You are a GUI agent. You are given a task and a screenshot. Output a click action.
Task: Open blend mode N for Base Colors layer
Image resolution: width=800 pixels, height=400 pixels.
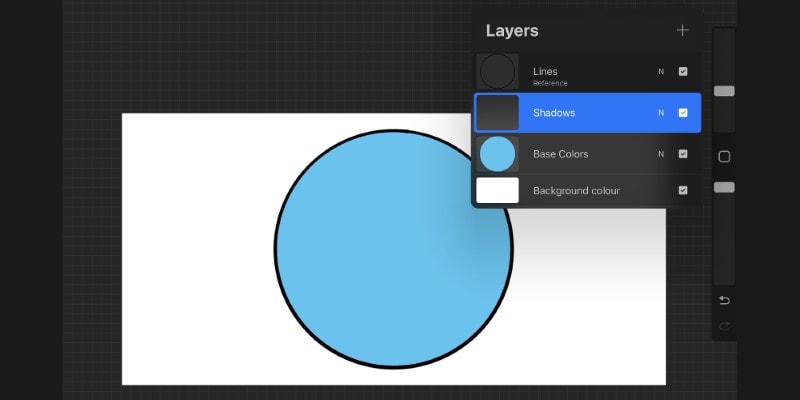[x=661, y=154]
